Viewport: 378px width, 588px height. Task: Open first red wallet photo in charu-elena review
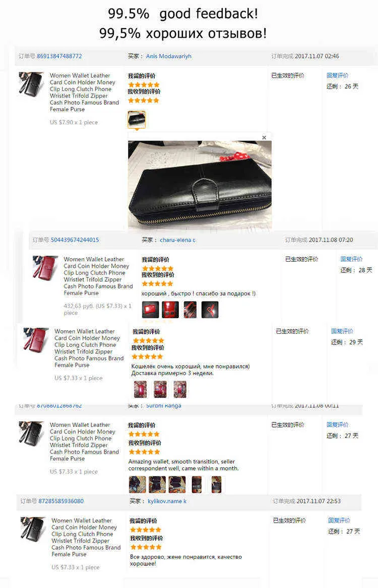point(150,310)
